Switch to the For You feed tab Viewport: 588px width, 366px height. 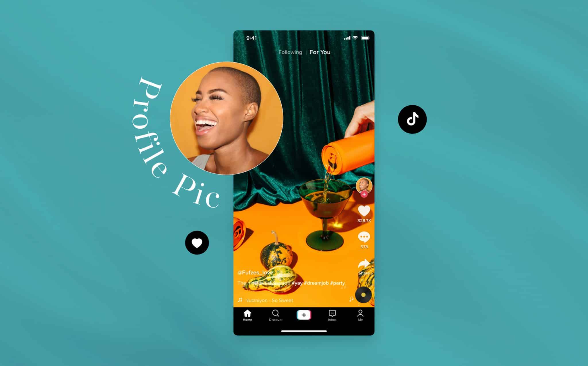pos(321,52)
